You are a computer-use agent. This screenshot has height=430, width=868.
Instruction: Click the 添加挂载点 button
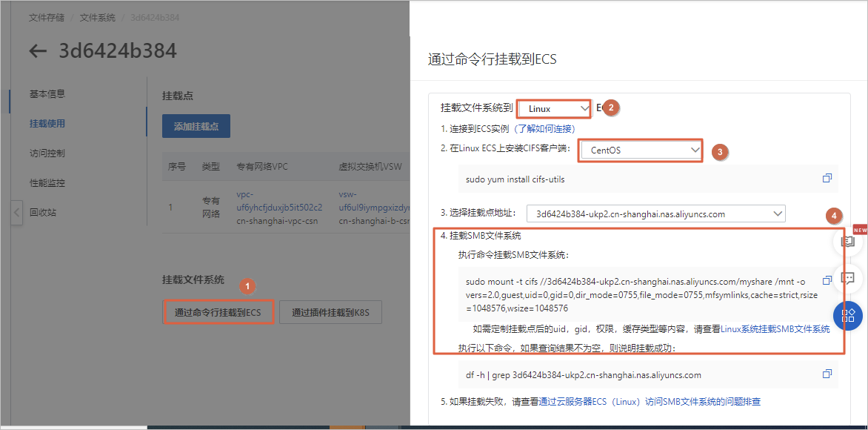[x=196, y=126]
